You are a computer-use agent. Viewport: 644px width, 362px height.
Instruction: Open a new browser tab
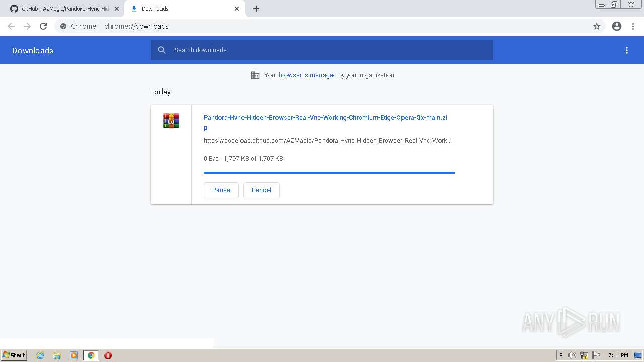click(x=256, y=9)
